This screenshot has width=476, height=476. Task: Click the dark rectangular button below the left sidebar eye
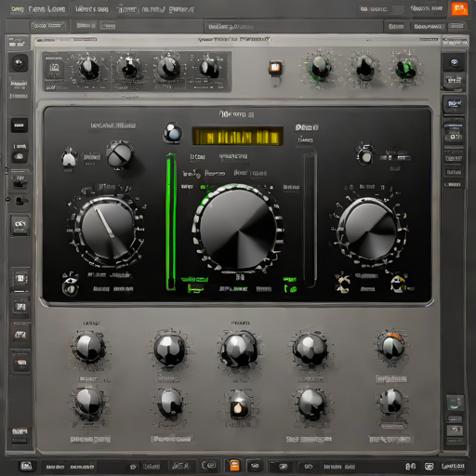click(20, 126)
